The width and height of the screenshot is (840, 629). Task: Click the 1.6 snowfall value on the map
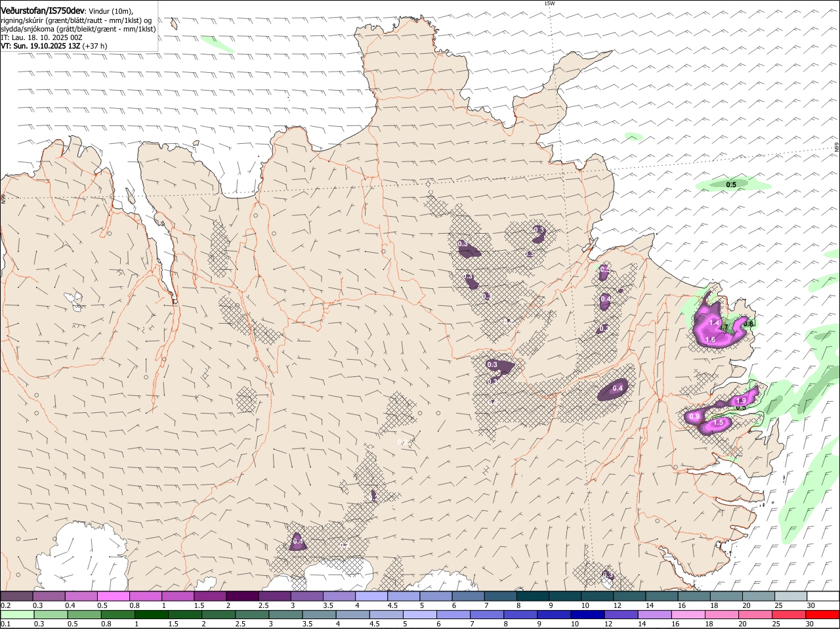click(710, 339)
